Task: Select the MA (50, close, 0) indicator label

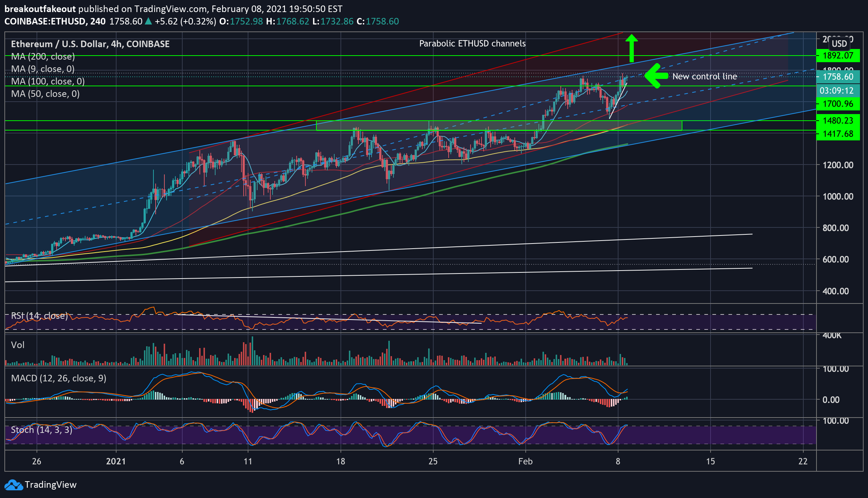Action: 45,94
